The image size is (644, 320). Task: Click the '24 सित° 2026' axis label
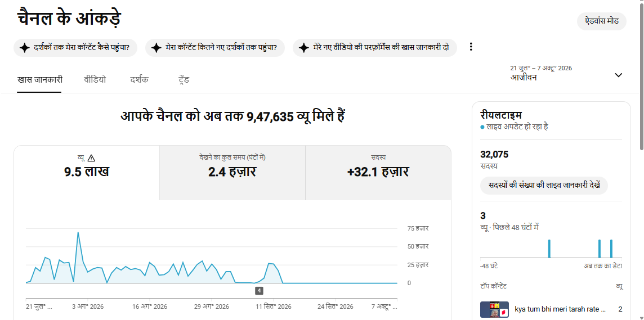[x=335, y=307]
